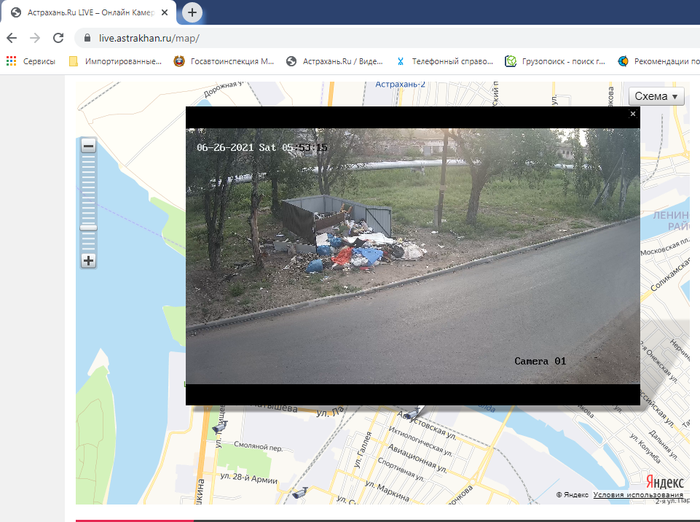Open Астрахань.Ru / Виде... bookmark
The height and width of the screenshot is (522, 700).
click(x=334, y=61)
